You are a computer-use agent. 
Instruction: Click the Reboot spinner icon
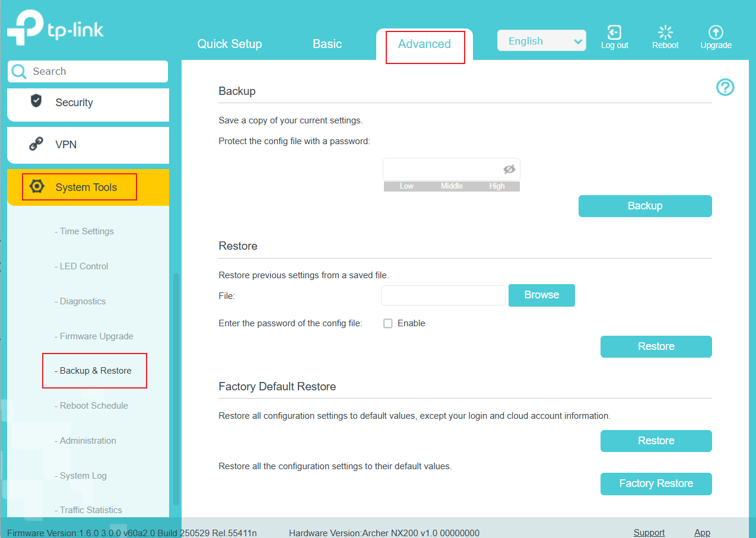point(665,33)
